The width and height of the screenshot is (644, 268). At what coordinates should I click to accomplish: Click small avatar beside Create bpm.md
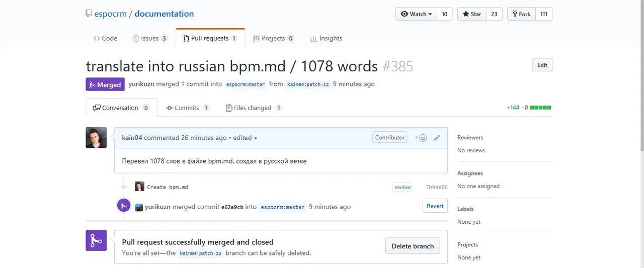click(x=139, y=187)
